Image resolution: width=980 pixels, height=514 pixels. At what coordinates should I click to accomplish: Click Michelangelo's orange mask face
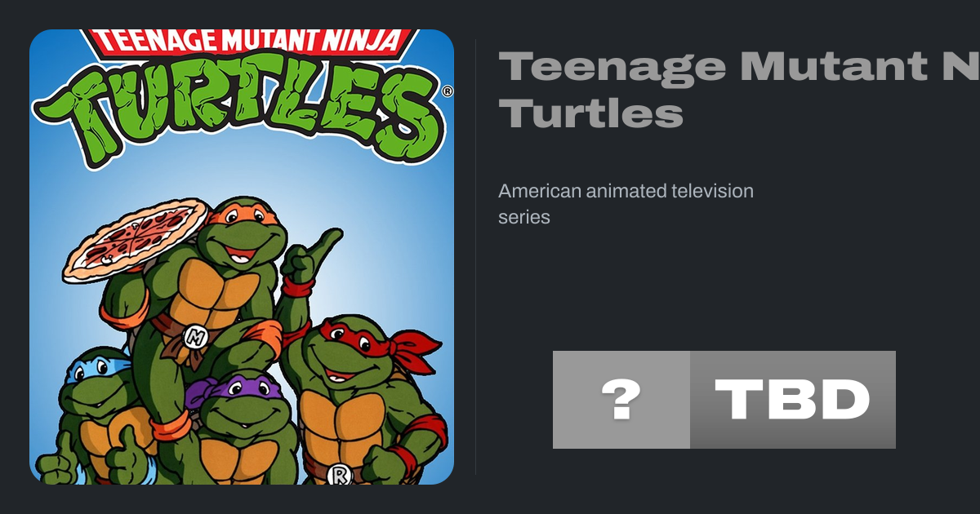coord(243,233)
